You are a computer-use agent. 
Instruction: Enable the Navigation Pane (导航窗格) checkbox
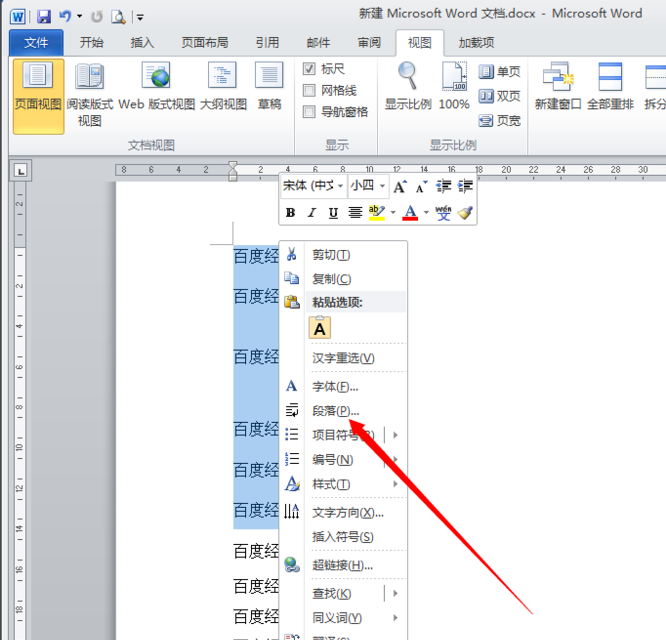click(309, 112)
